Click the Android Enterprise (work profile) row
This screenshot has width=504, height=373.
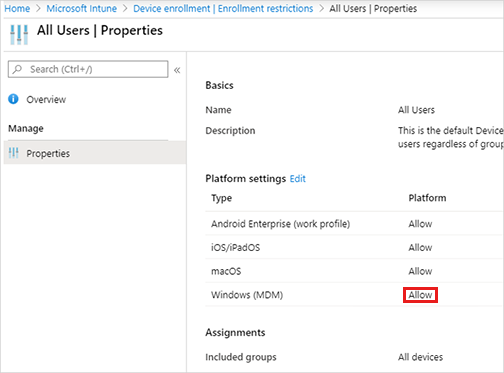pyautogui.click(x=354, y=224)
